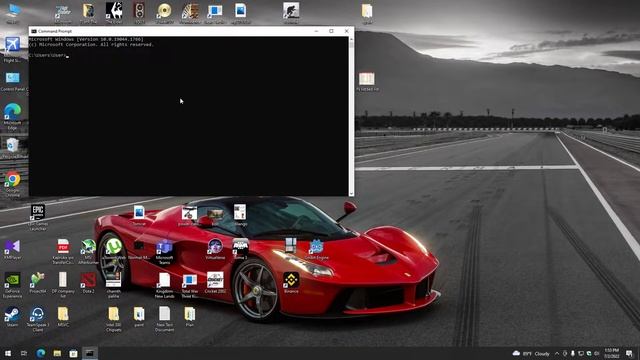Viewport: 640px width, 360px height.
Task: Maximize the Command Prompt window
Action: click(331, 31)
